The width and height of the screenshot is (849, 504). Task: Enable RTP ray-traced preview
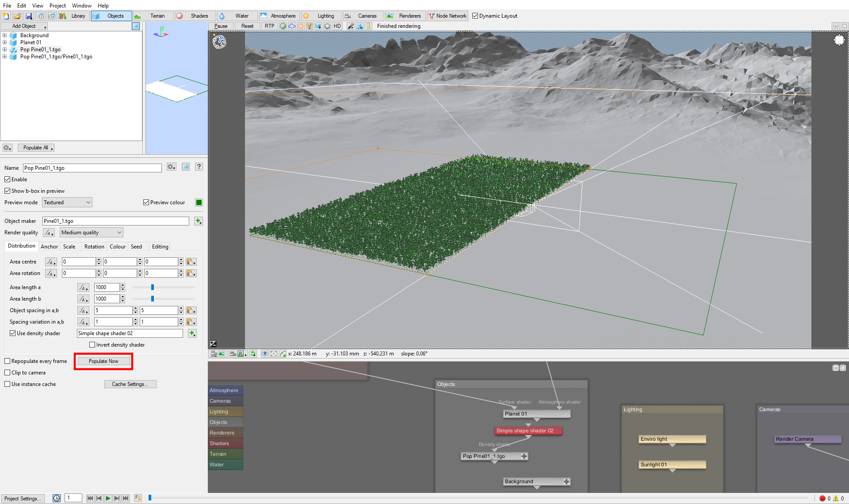pyautogui.click(x=270, y=26)
